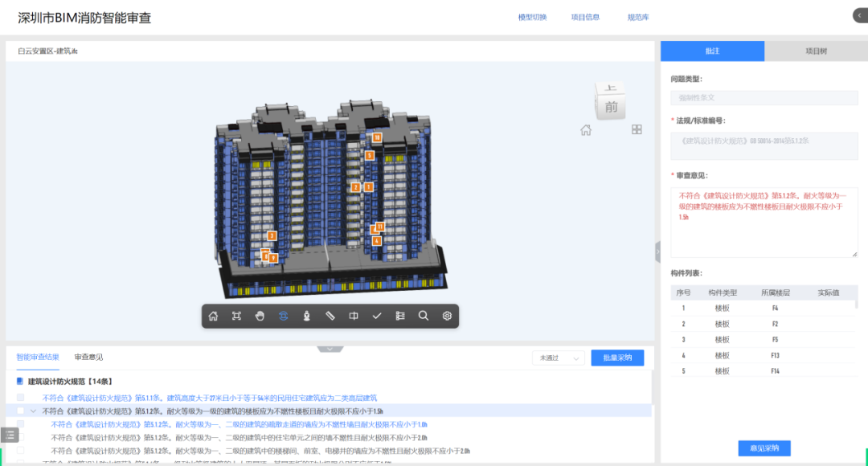The width and height of the screenshot is (868, 466).
Task: Click the 批量采纳 button
Action: (x=617, y=358)
